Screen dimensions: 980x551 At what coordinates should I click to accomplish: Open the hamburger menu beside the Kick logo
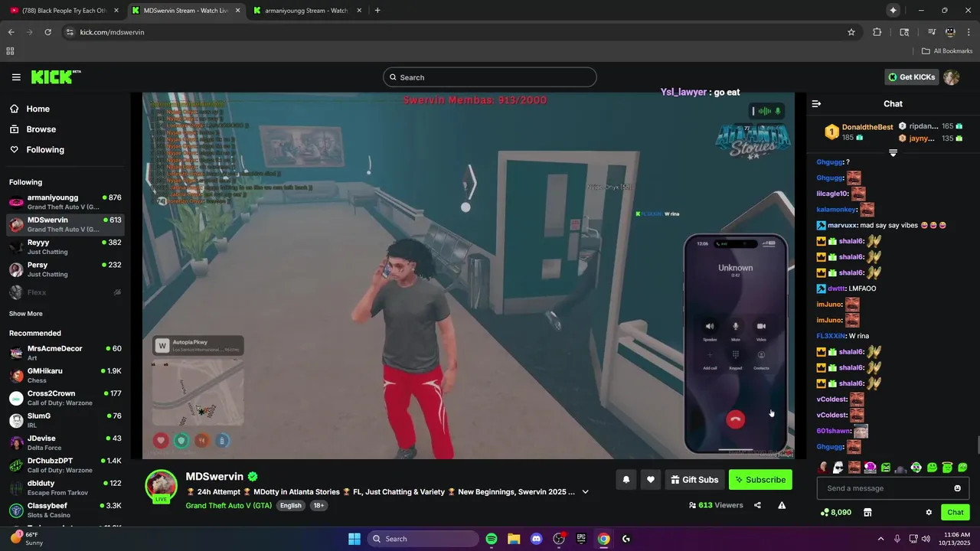[16, 77]
